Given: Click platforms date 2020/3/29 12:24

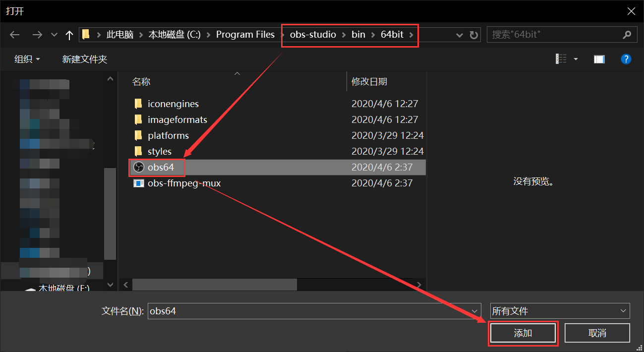Looking at the screenshot, I should tap(388, 135).
